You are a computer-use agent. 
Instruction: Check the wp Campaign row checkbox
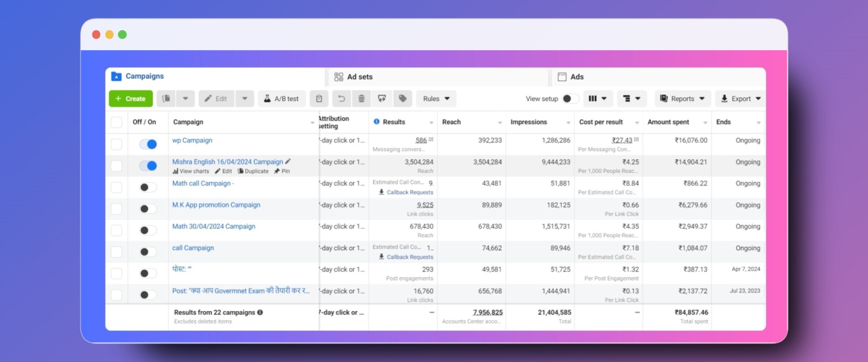pyautogui.click(x=117, y=144)
